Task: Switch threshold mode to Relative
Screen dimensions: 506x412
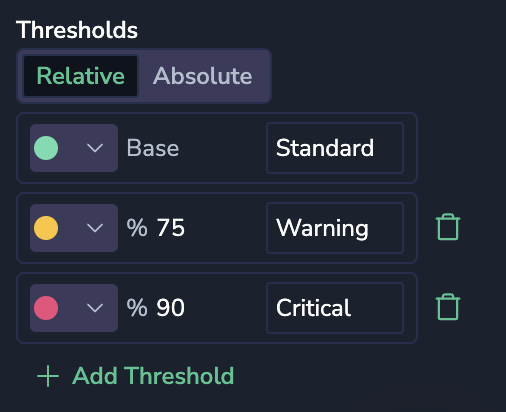Action: pos(80,76)
